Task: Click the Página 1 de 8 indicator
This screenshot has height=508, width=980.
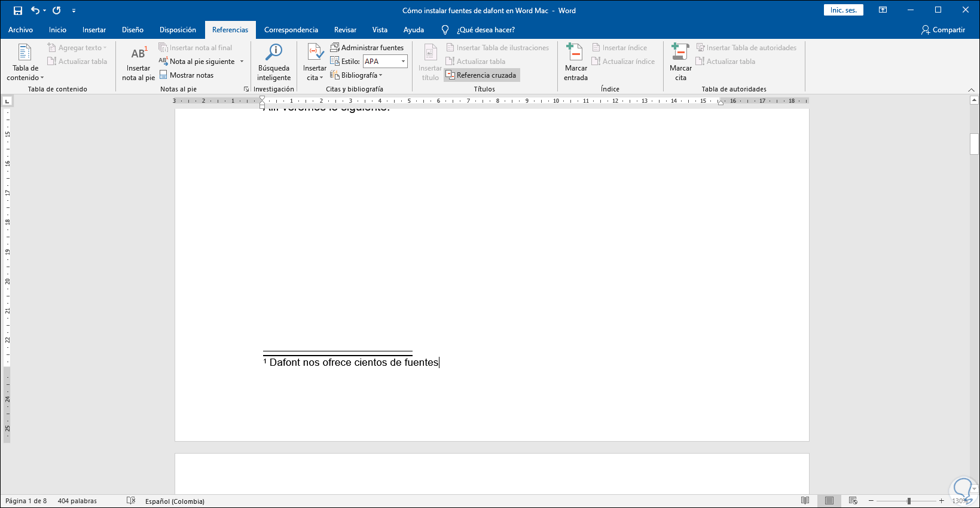Action: click(26, 501)
